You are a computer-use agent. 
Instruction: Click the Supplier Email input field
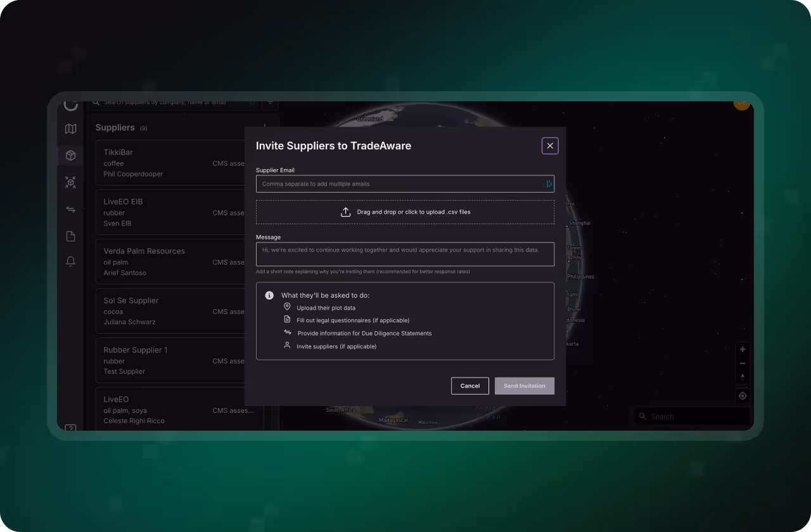click(x=405, y=184)
